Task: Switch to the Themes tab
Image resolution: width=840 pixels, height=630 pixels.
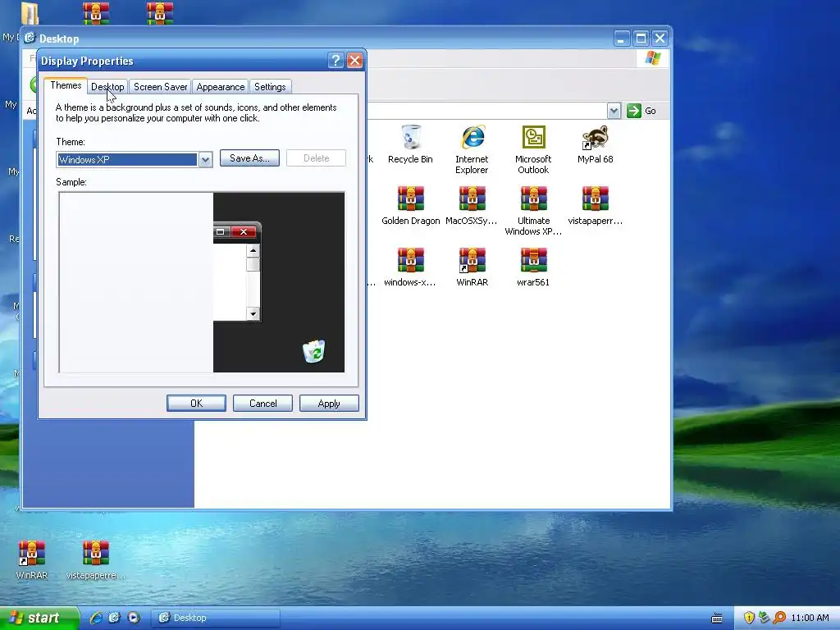Action: [x=66, y=85]
